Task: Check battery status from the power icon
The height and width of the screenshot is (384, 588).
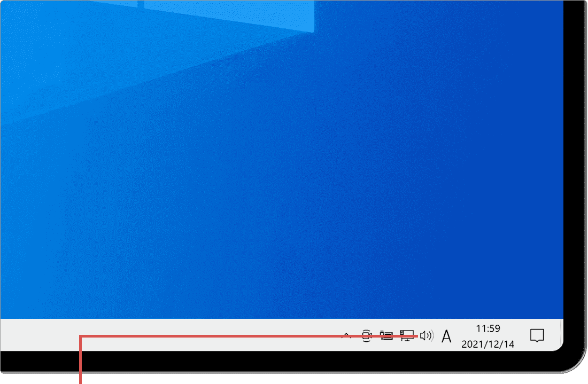Action: [x=386, y=336]
